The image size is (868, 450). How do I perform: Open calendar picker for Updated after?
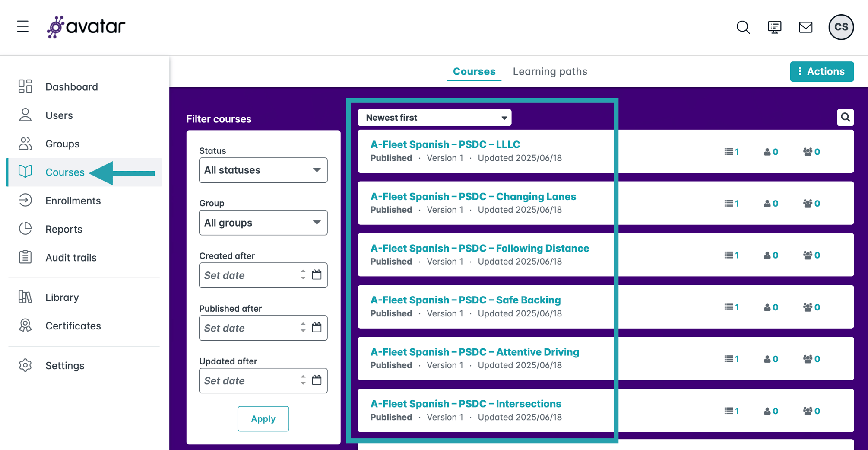click(317, 380)
